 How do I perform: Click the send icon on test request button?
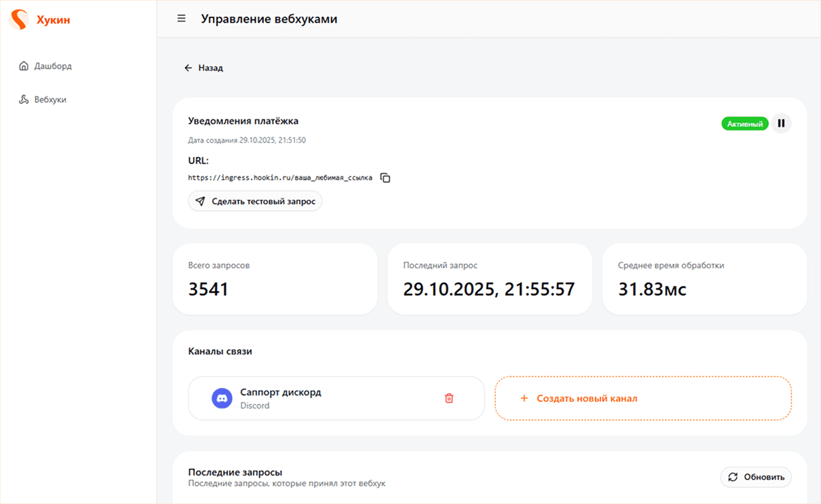(200, 200)
